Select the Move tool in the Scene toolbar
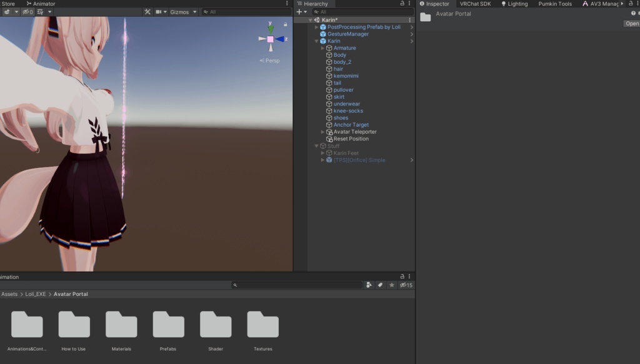 click(x=147, y=11)
